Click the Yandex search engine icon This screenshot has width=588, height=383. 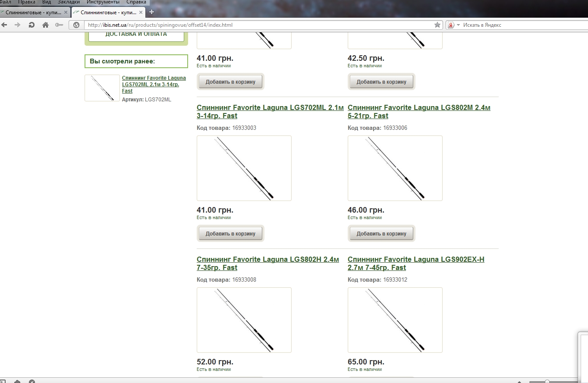[451, 25]
